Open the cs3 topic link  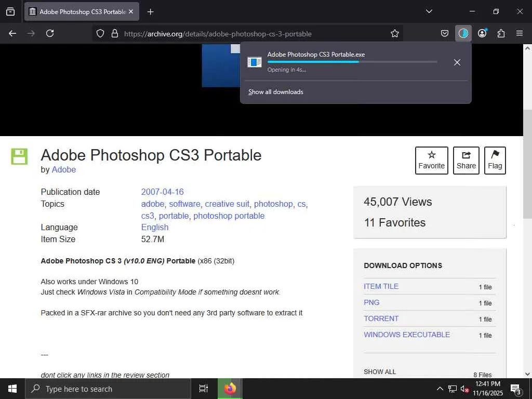point(148,216)
